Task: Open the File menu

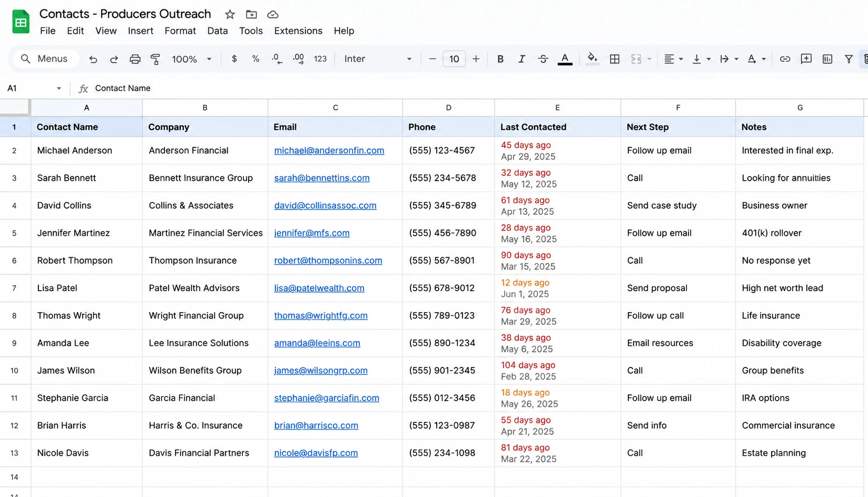Action: [48, 31]
